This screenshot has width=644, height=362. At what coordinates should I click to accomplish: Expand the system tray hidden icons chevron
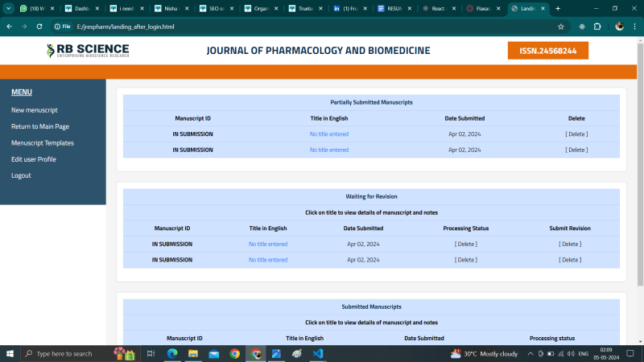(530, 353)
